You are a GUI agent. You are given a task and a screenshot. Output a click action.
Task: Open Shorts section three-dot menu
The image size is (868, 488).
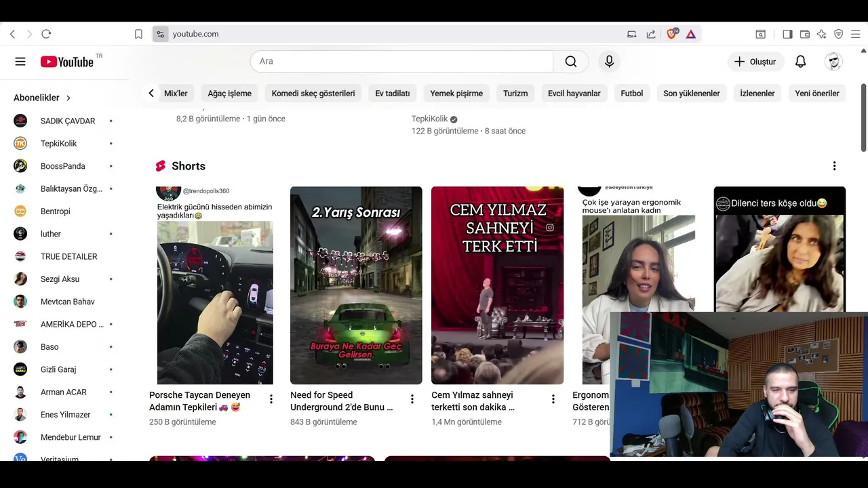(834, 166)
